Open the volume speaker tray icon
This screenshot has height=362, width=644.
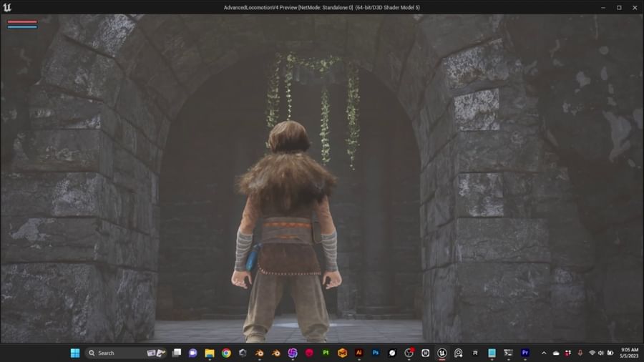[601, 353]
